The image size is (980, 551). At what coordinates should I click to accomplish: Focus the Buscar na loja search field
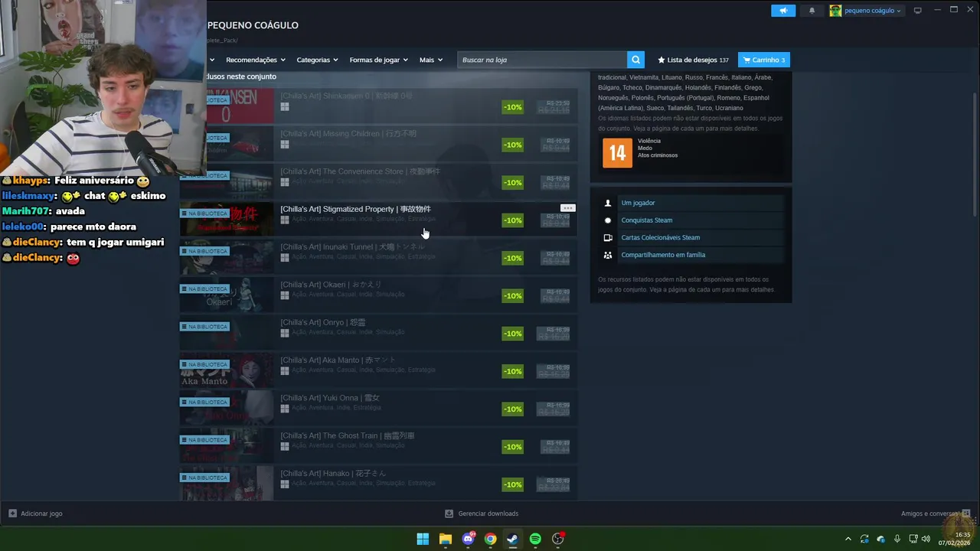tap(542, 60)
